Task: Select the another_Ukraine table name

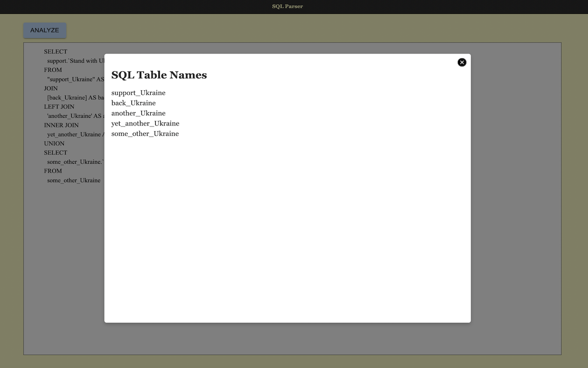Action: pyautogui.click(x=138, y=113)
